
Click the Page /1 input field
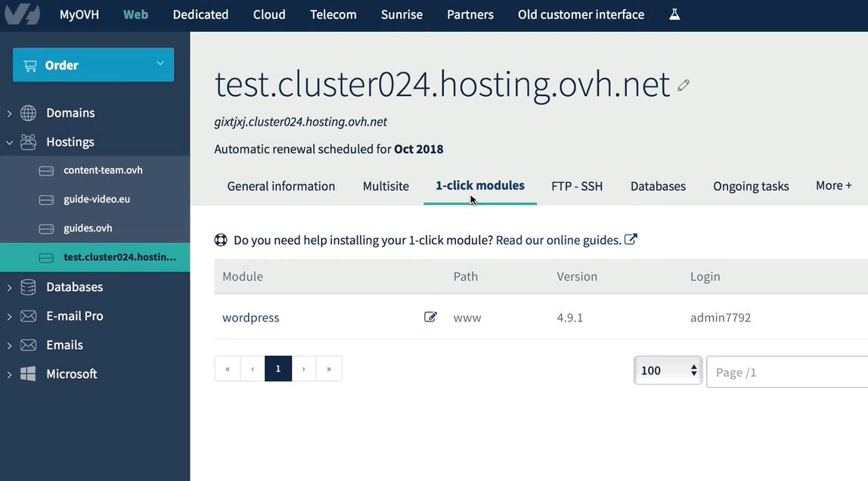tap(787, 372)
